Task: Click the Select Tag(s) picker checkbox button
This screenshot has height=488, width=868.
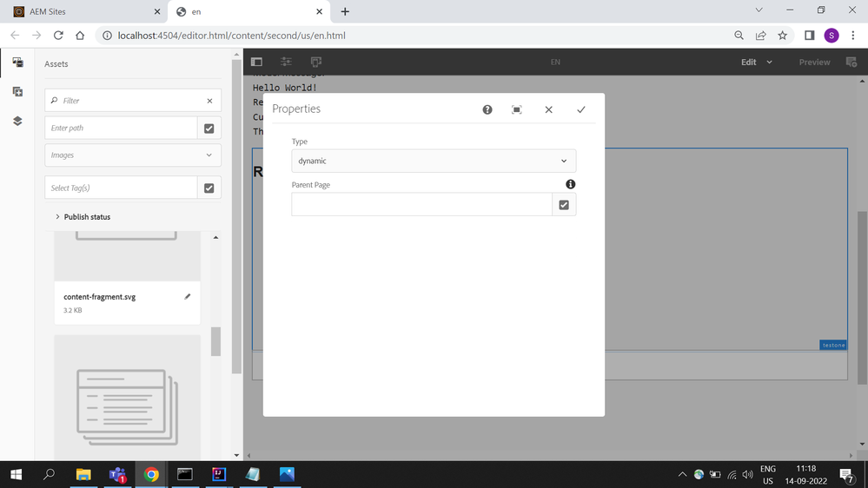Action: [x=209, y=188]
